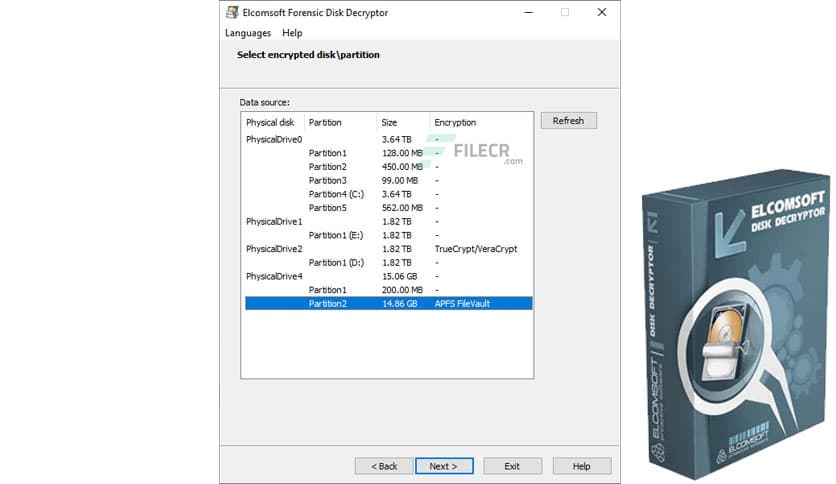Select Partition5 562.00 MB row
836x484 pixels.
coord(389,208)
